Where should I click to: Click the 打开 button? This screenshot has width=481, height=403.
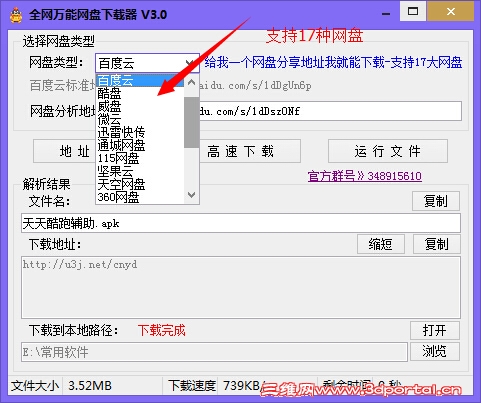[x=435, y=330]
